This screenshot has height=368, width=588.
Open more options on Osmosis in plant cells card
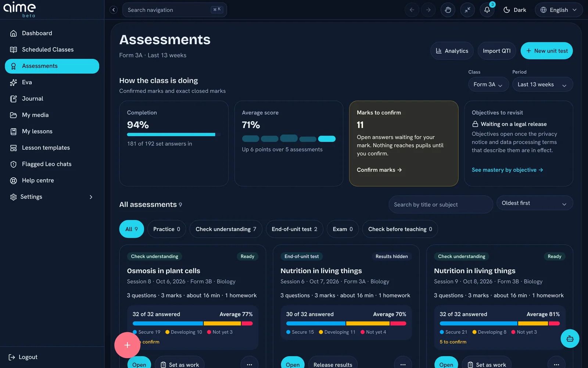[250, 364]
